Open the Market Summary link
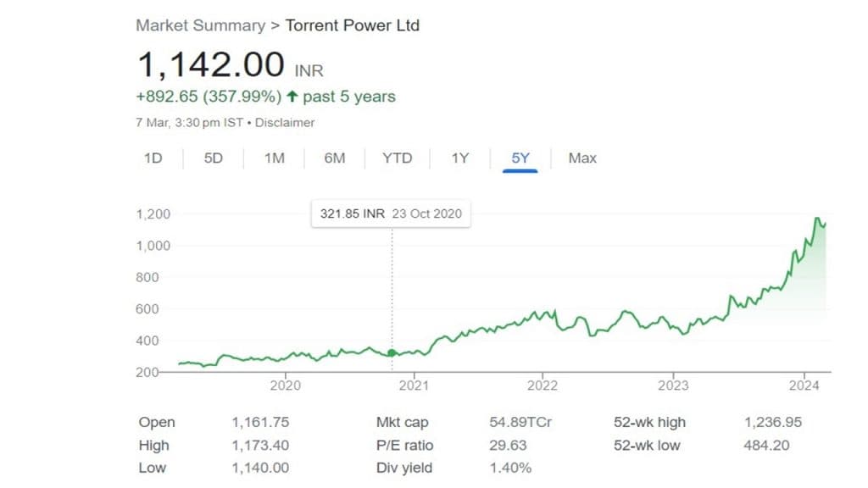This screenshot has height=488, width=868. [200, 25]
